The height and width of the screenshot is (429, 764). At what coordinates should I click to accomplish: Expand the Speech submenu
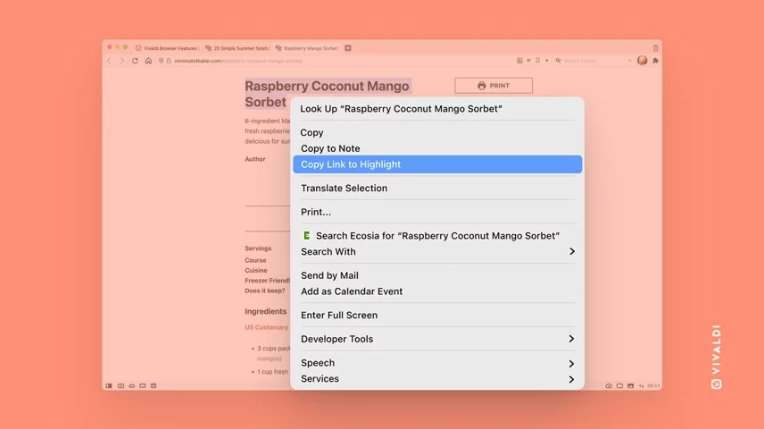pos(571,363)
